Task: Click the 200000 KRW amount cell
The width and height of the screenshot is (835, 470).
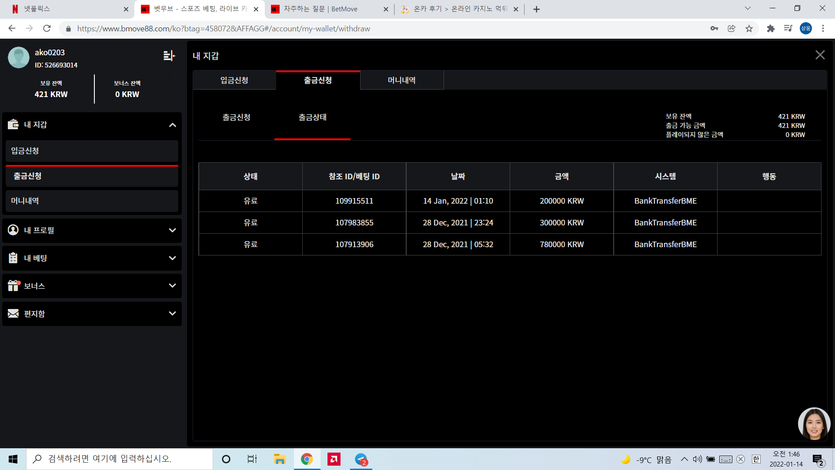Action: (562, 201)
